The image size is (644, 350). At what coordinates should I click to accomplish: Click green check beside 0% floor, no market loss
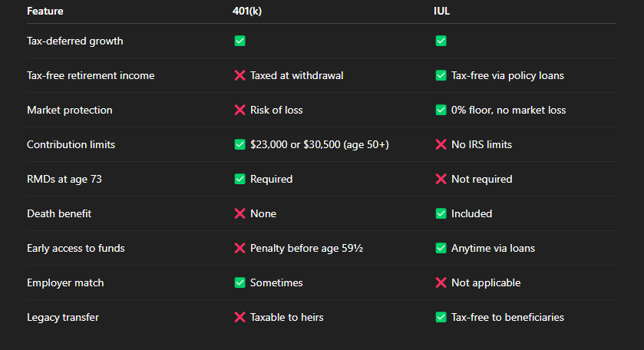(441, 110)
